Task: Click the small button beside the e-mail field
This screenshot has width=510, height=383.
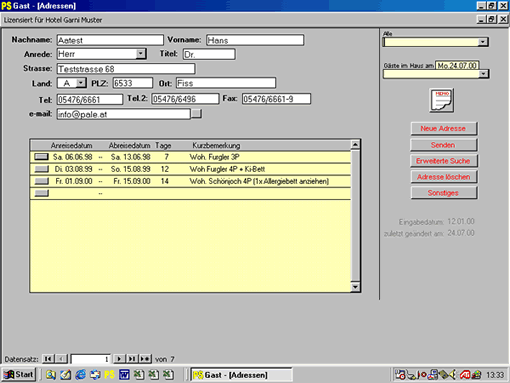Action: coord(196,114)
